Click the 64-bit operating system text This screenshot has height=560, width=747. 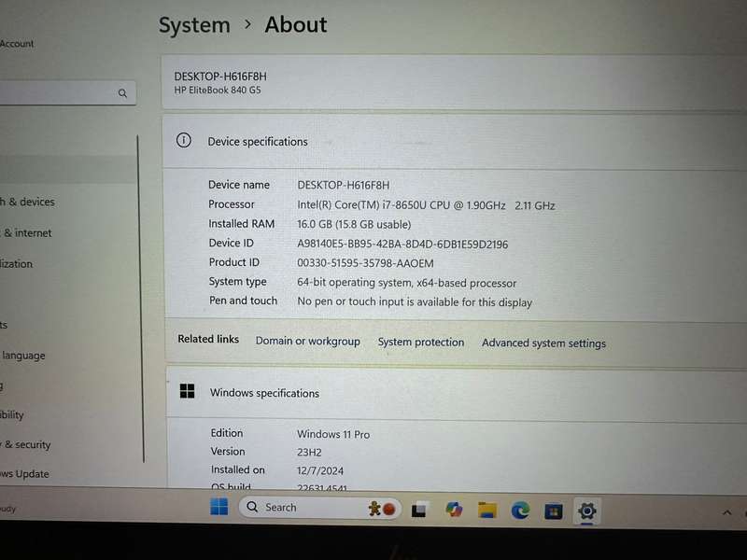pos(407,283)
